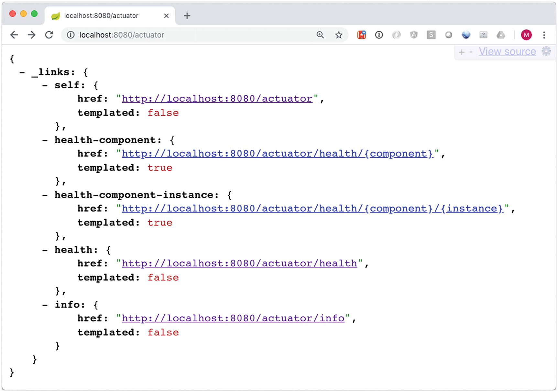Click the View source link
This screenshot has width=558, height=392.
coord(507,51)
